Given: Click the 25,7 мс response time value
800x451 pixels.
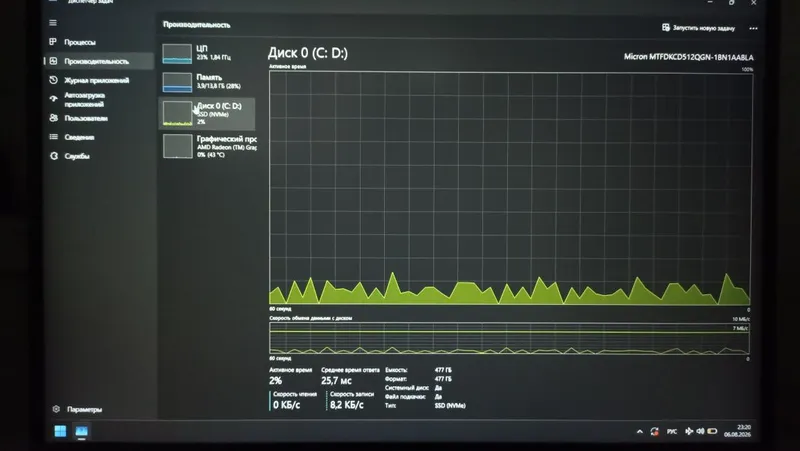Looking at the screenshot, I should coord(336,381).
